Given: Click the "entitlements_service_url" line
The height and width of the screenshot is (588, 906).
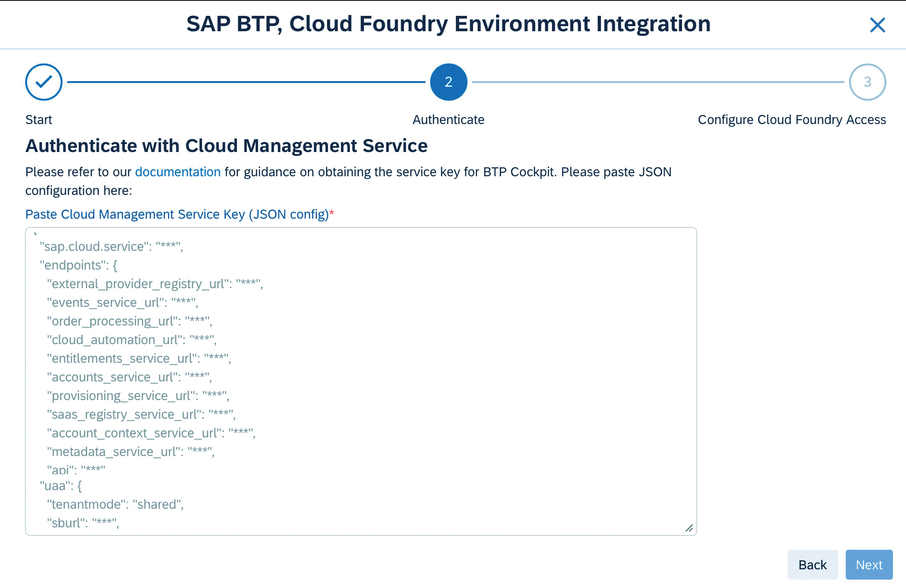Looking at the screenshot, I should 139,358.
